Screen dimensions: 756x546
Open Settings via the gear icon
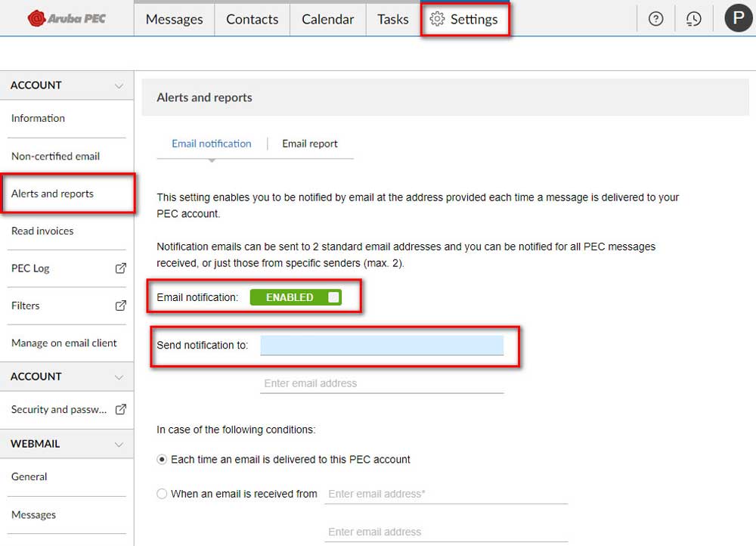(x=437, y=19)
